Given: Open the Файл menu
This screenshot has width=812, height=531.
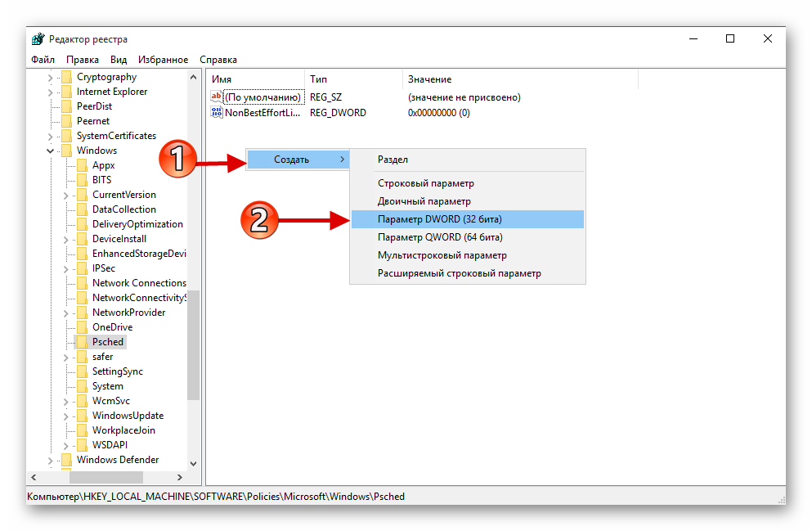Looking at the screenshot, I should point(43,60).
